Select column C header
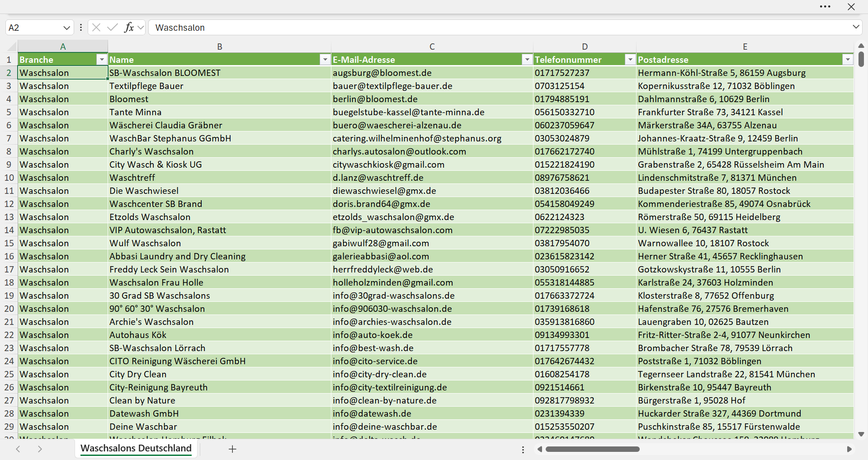This screenshot has width=868, height=460. tap(432, 47)
